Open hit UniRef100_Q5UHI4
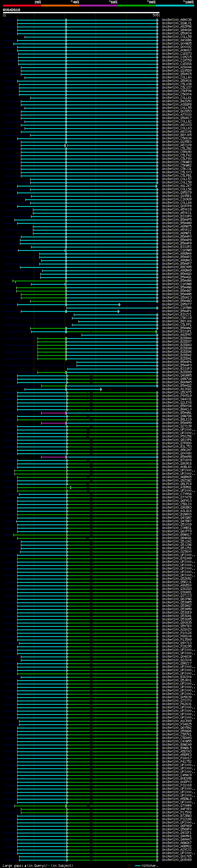Image resolution: width=197 pixels, height=868 pixels. point(177,33)
